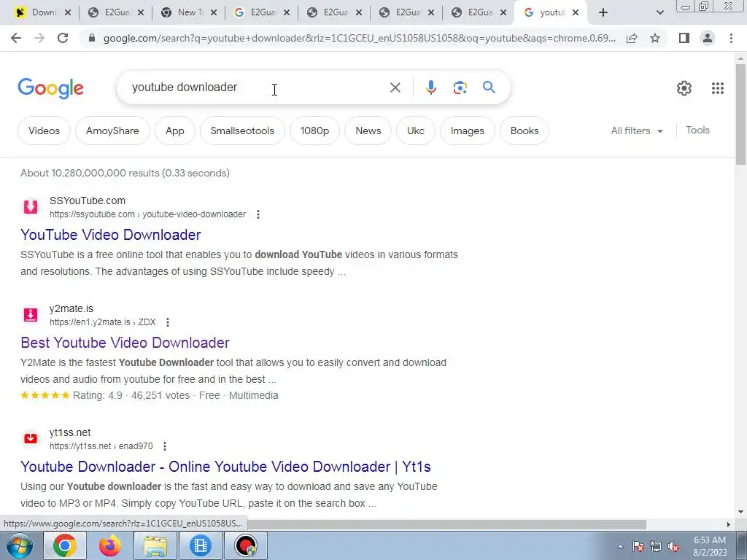
Task: Click the vertical page scrollbar thumb
Action: point(740,114)
